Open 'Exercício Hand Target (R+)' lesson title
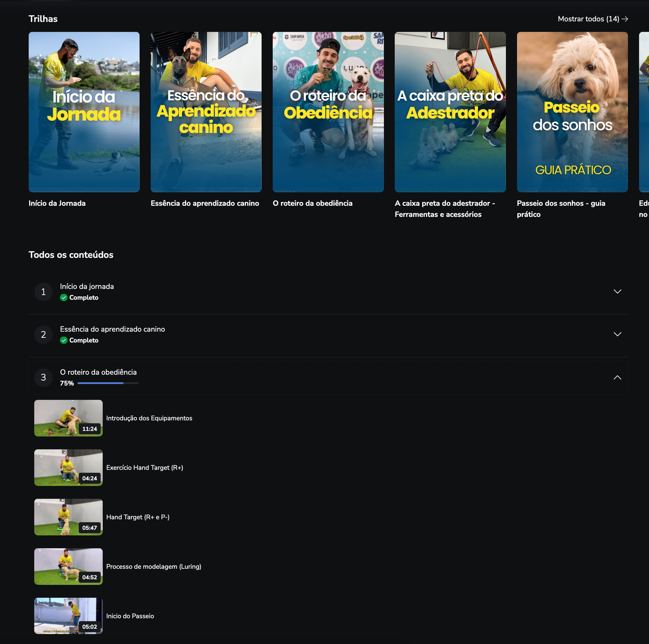The height and width of the screenshot is (644, 649). pyautogui.click(x=145, y=467)
